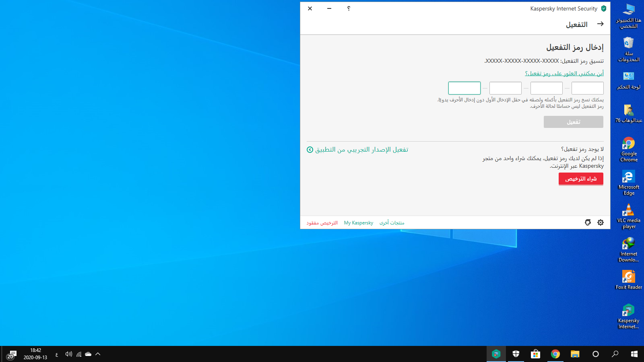
Task: Click the grey تفعيل activate button
Action: [574, 122]
